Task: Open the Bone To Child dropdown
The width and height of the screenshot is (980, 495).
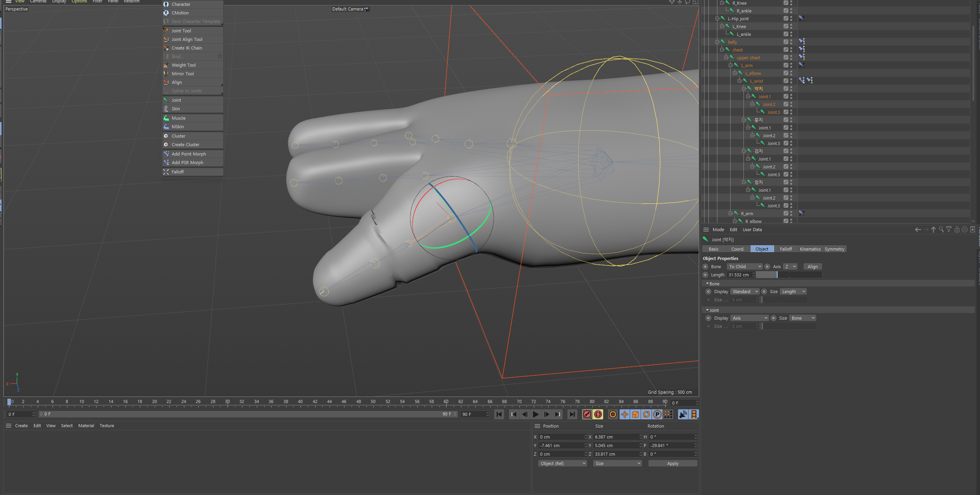Action: 745,267
